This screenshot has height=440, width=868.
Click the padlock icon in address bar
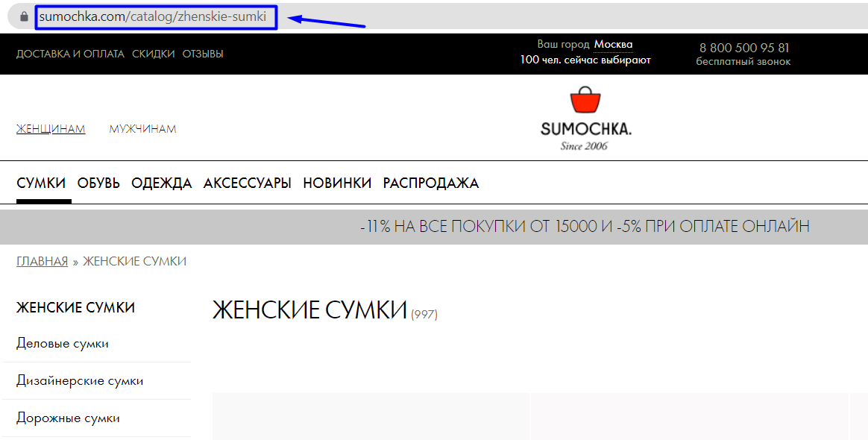point(24,16)
